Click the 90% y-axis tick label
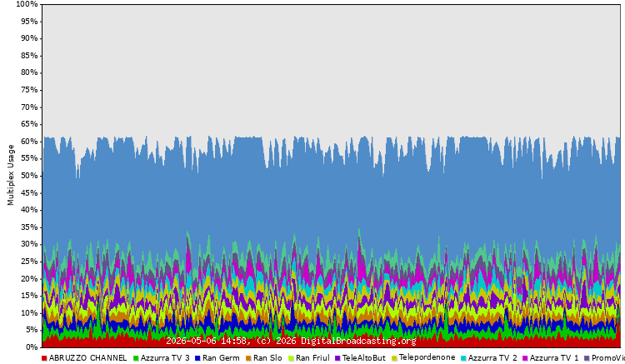 (x=29, y=38)
